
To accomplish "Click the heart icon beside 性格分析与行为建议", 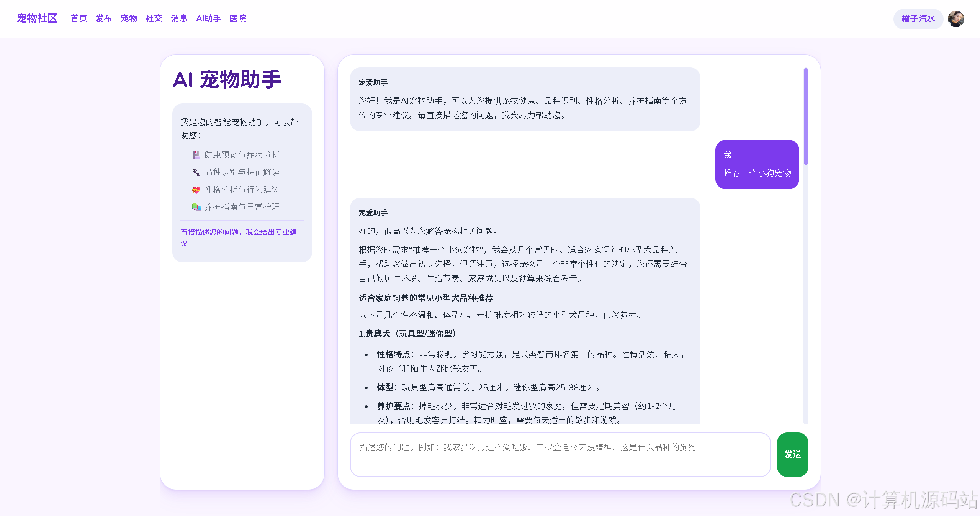I will click(x=196, y=190).
